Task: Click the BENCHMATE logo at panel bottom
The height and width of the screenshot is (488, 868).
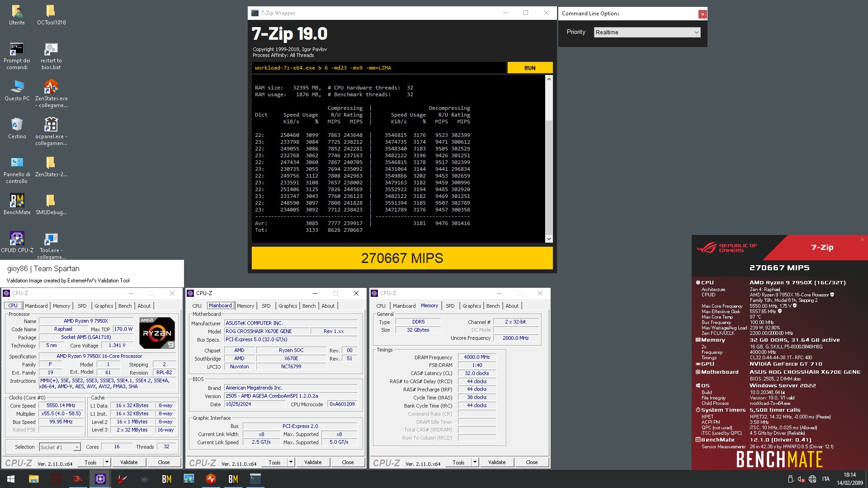Action: (779, 460)
